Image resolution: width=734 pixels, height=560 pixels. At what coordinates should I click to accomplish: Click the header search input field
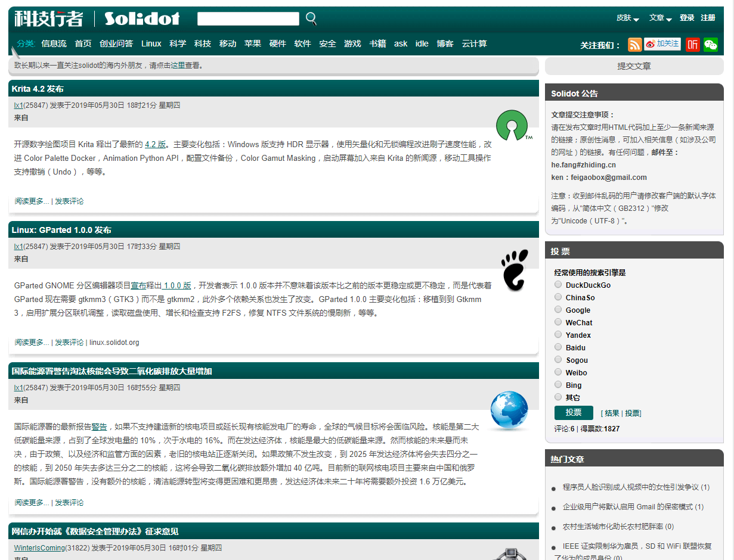[x=248, y=19]
